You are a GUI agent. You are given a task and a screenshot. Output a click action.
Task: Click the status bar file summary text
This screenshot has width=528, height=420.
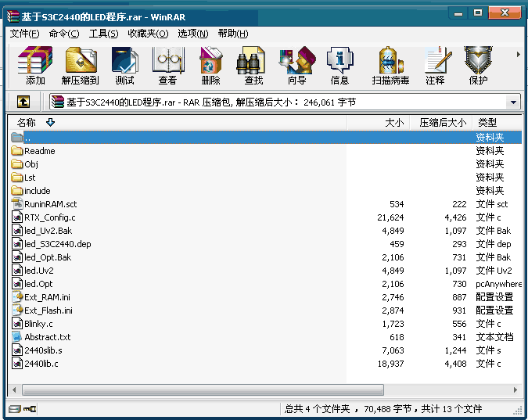point(383,409)
